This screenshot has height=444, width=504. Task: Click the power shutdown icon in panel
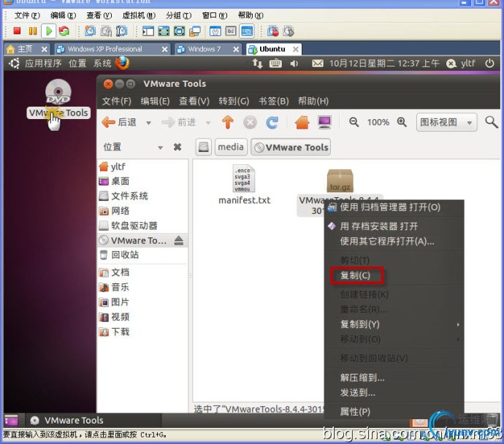[489, 64]
